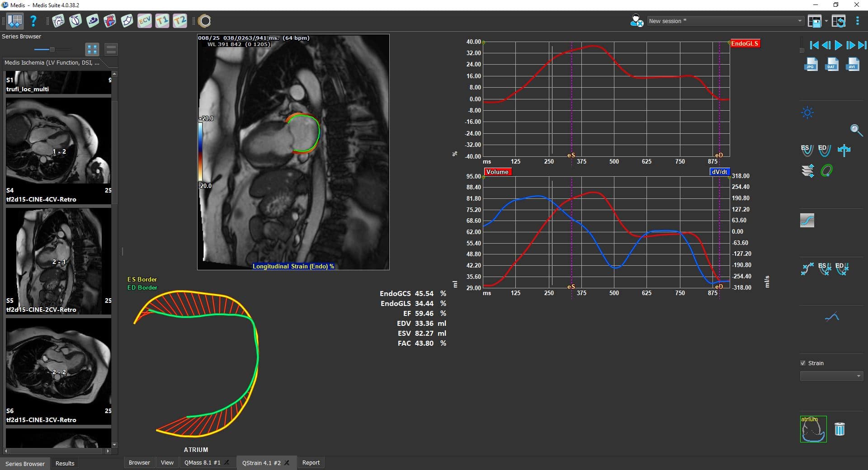Export data as DAT file

[831, 65]
